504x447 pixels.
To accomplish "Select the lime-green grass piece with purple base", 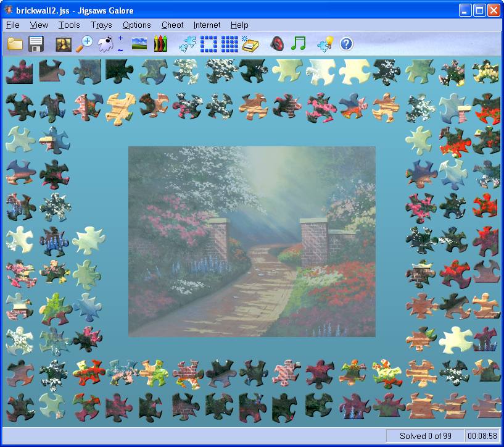I will pos(56,309).
